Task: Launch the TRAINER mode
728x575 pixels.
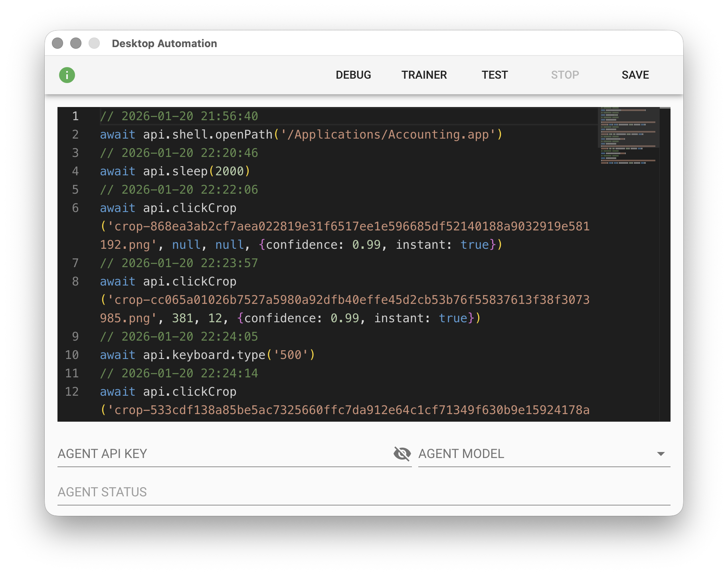Action: pos(424,75)
